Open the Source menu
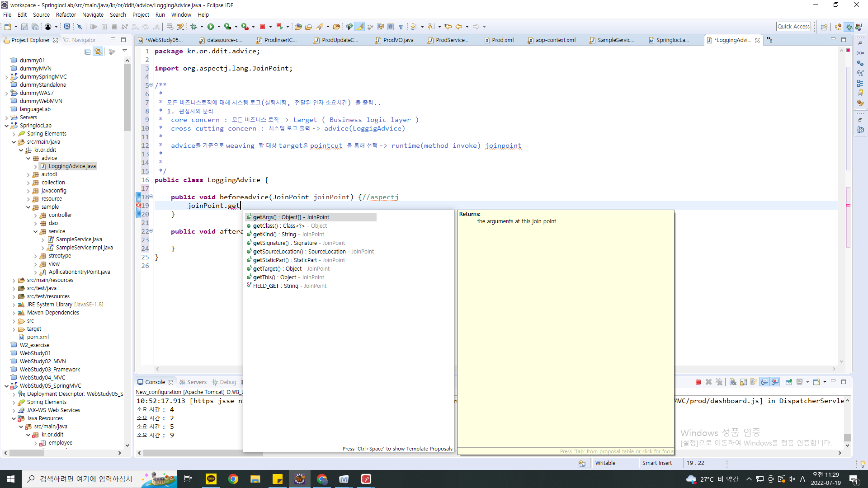The image size is (868, 488). [x=41, y=14]
